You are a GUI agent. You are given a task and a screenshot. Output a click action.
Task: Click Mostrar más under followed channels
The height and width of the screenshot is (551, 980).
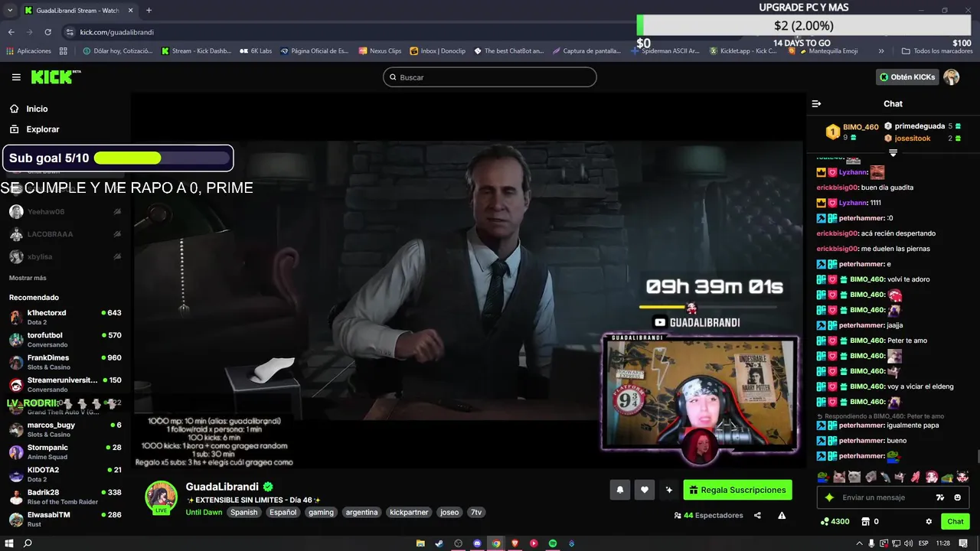(28, 278)
